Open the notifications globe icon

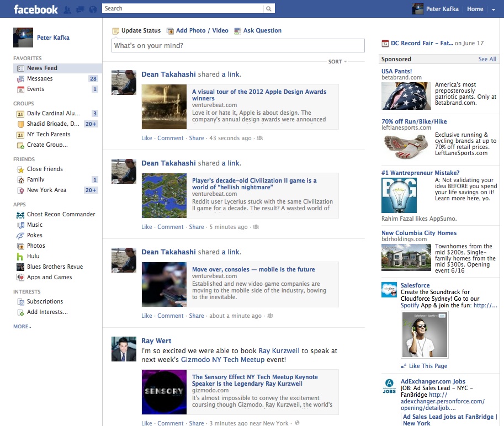tap(93, 9)
